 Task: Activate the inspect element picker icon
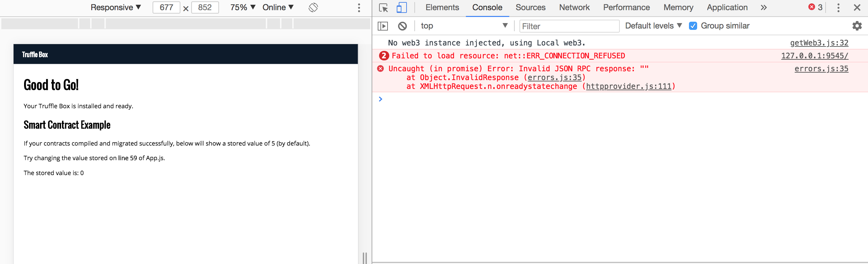point(383,7)
